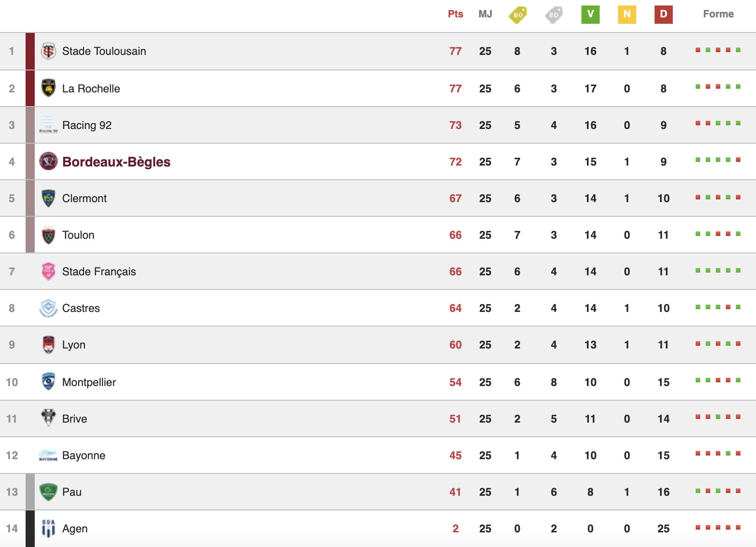This screenshot has height=547, width=756.
Task: Open the Bordeaux-Bègles team link
Action: tap(116, 162)
